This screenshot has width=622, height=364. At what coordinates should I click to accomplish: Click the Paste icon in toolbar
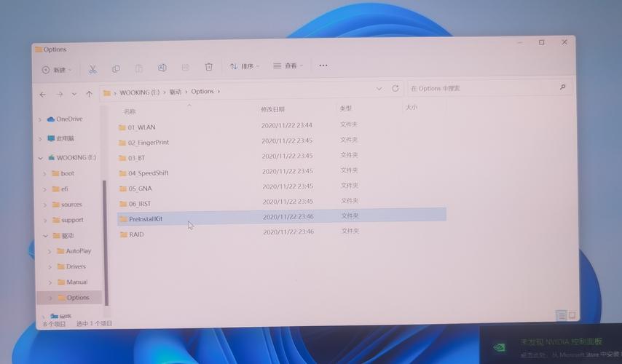pyautogui.click(x=139, y=68)
